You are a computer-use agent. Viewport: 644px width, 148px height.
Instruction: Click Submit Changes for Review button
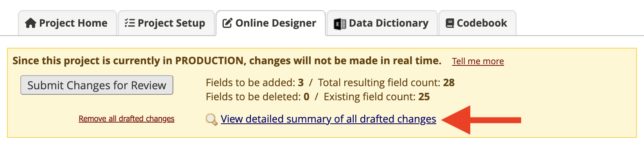point(97,85)
